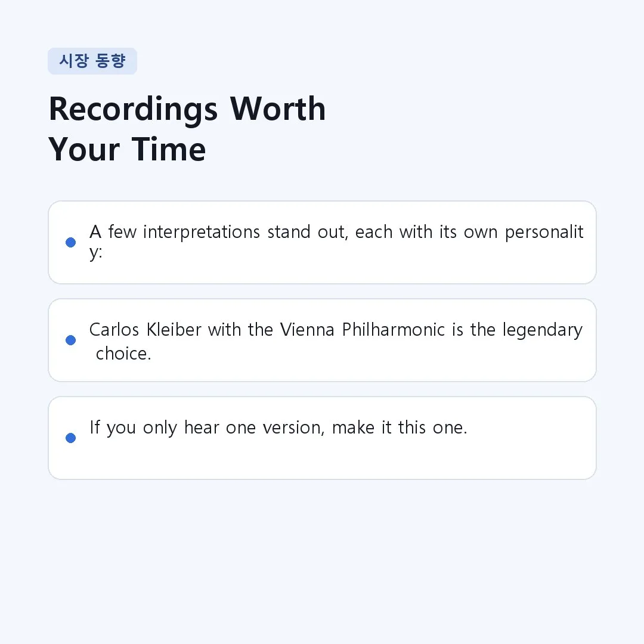Click the word 'legendary' in the second card

pyautogui.click(x=543, y=330)
